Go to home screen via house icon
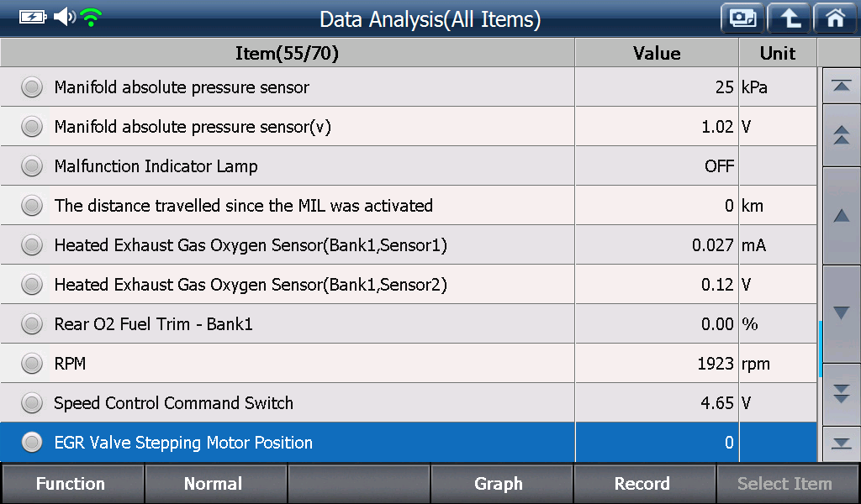 pos(835,18)
